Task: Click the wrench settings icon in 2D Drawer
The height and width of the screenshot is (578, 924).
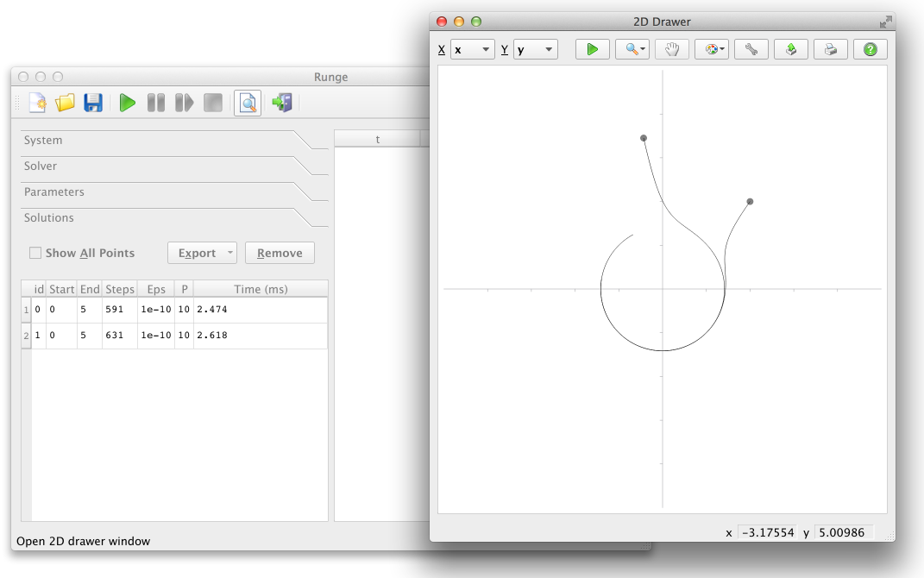Action: click(751, 49)
